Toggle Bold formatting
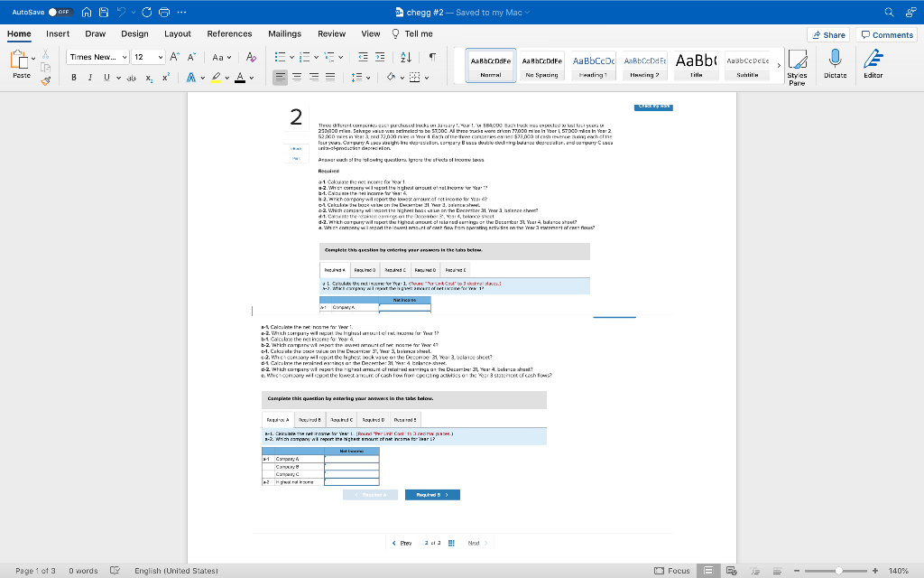Viewport: 924px width, 578px height. click(74, 78)
